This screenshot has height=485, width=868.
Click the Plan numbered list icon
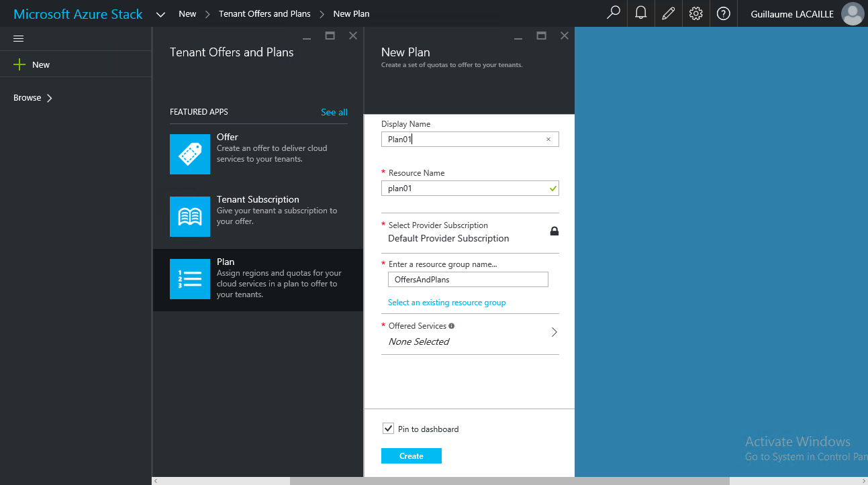click(x=190, y=279)
